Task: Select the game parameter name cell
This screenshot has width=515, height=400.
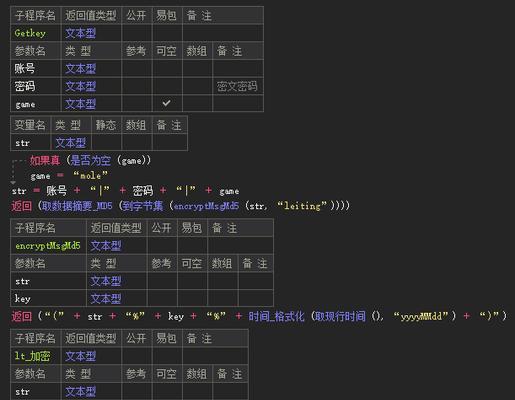Action: click(36, 104)
